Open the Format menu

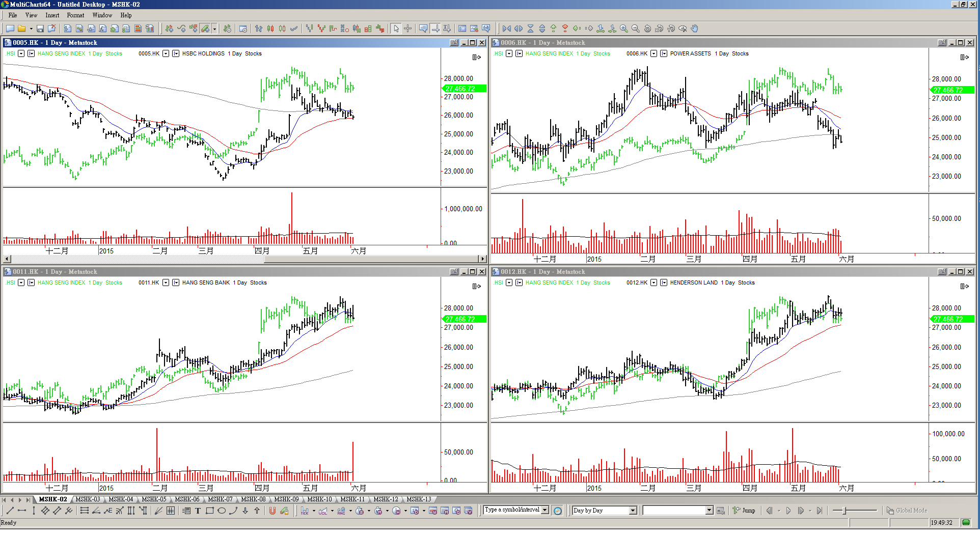(x=75, y=15)
